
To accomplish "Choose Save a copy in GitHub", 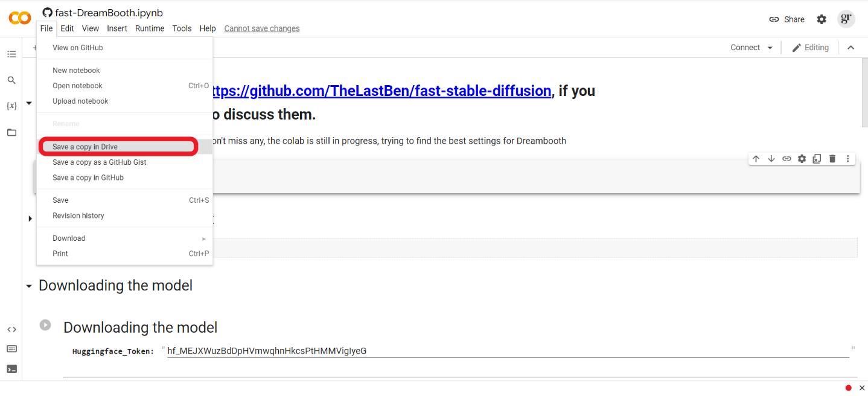I will click(x=124, y=177).
